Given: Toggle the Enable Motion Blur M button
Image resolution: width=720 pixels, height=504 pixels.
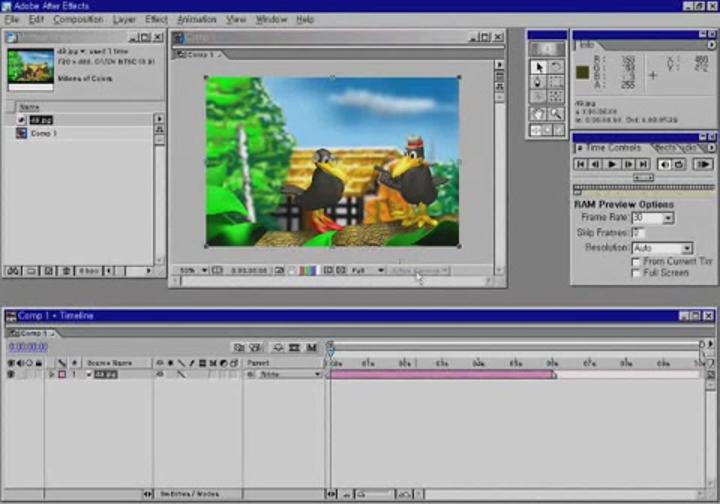Looking at the screenshot, I should click(x=312, y=347).
